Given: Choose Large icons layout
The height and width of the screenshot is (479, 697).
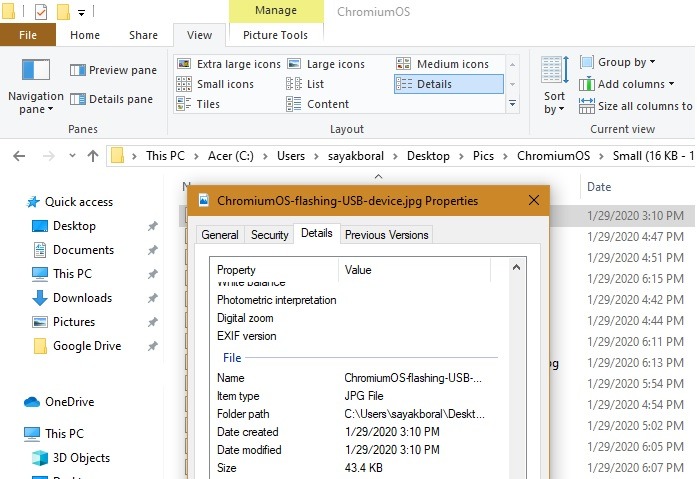Looking at the screenshot, I should coord(326,64).
